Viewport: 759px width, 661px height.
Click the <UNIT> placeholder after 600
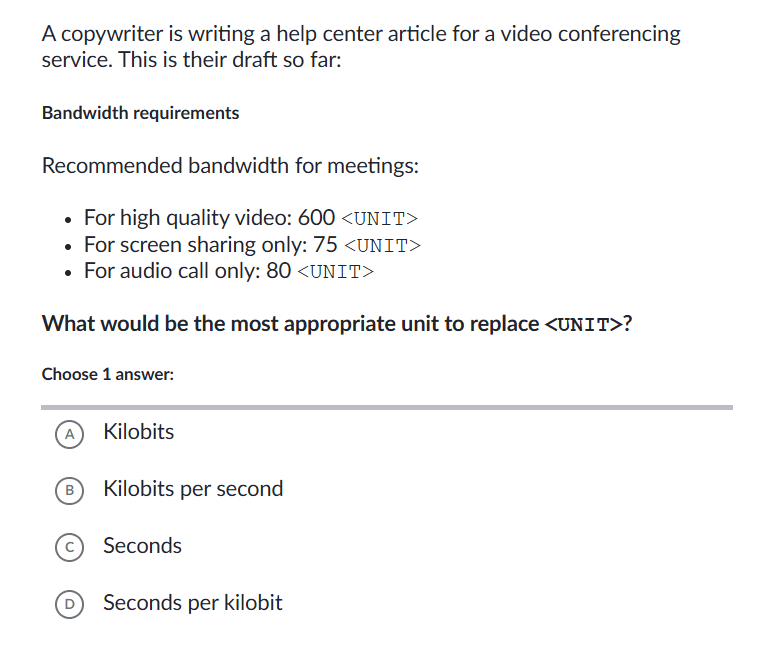[x=378, y=218]
